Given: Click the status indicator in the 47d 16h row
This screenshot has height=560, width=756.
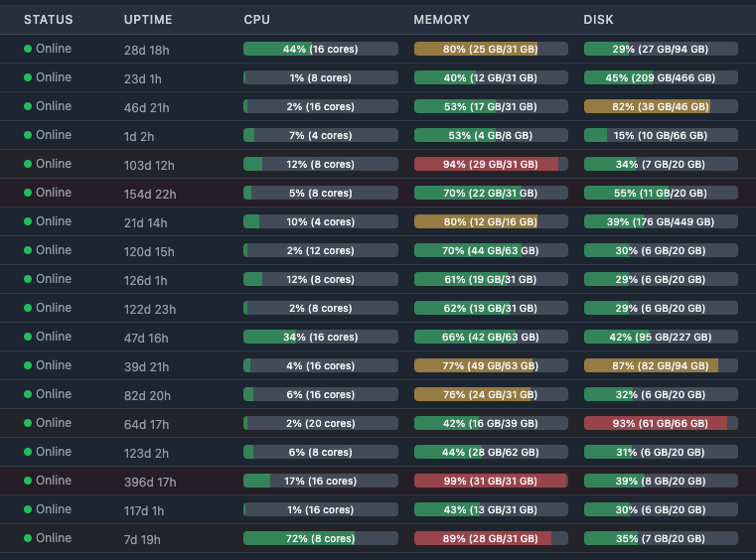Looking at the screenshot, I should [28, 337].
